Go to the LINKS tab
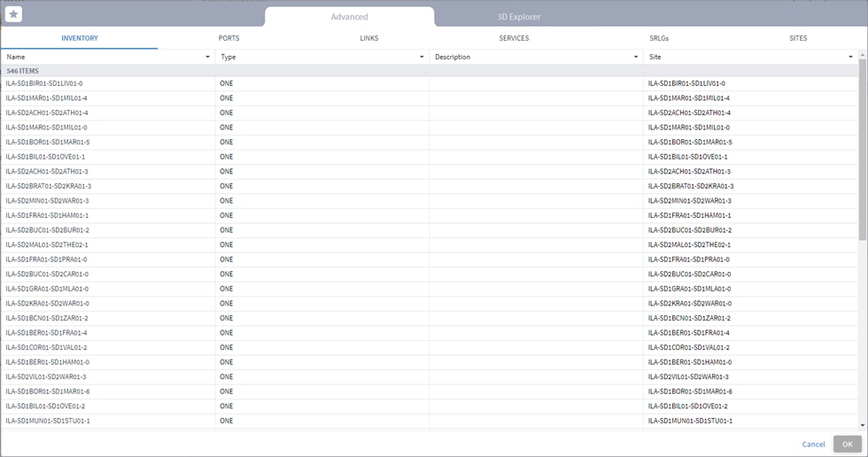 pos(368,38)
